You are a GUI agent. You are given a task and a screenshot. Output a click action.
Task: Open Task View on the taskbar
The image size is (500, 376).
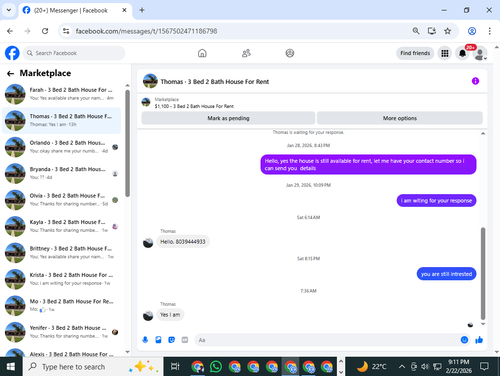[175, 367]
